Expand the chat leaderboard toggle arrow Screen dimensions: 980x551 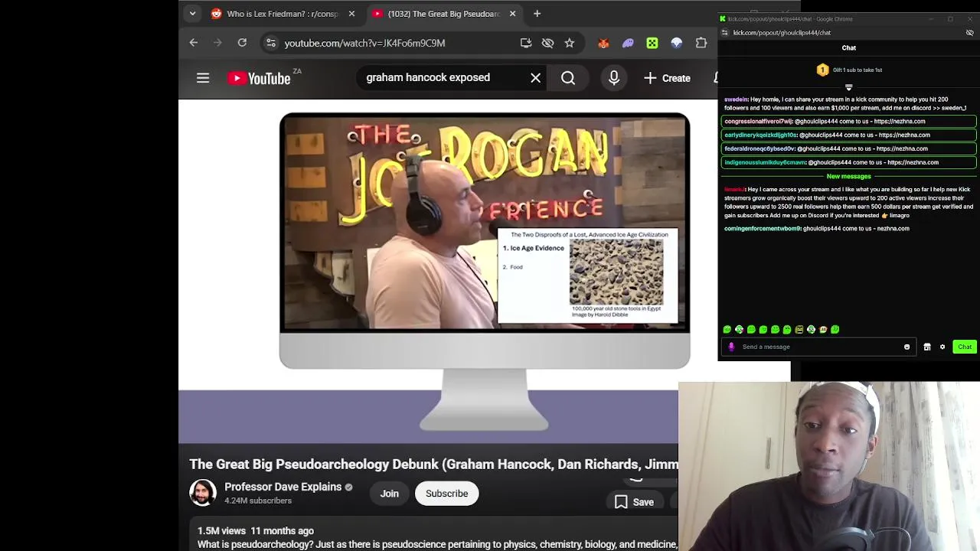pyautogui.click(x=848, y=88)
